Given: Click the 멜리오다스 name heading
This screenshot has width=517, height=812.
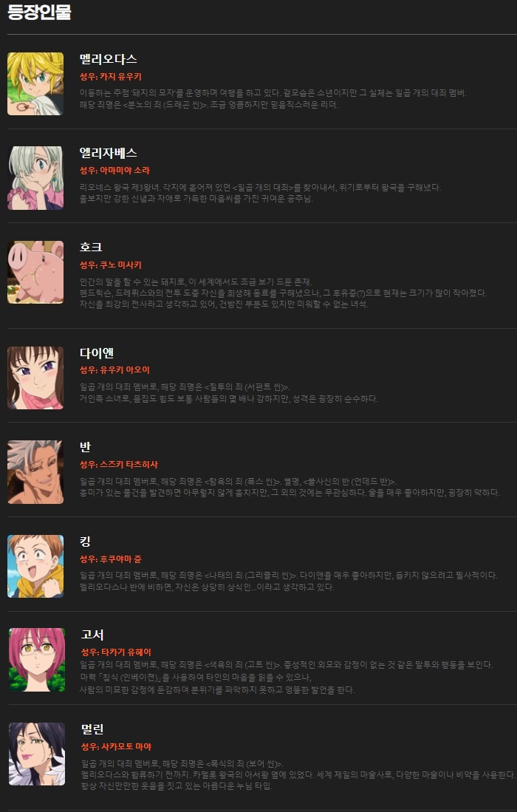Looking at the screenshot, I should (x=108, y=59).
